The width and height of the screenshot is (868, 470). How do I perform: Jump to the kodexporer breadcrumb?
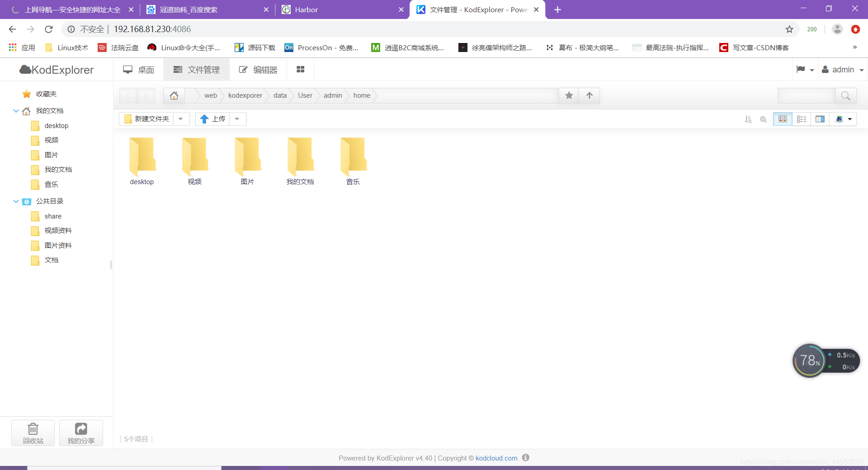tap(245, 95)
